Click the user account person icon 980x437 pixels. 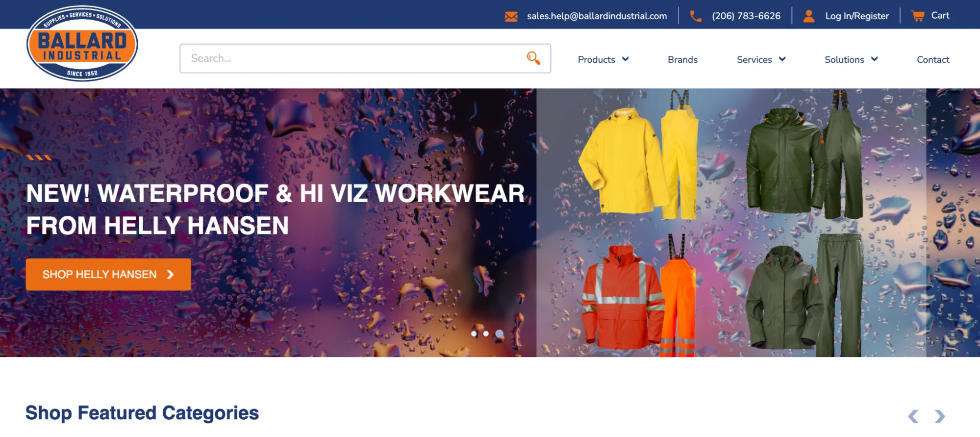coord(809,16)
